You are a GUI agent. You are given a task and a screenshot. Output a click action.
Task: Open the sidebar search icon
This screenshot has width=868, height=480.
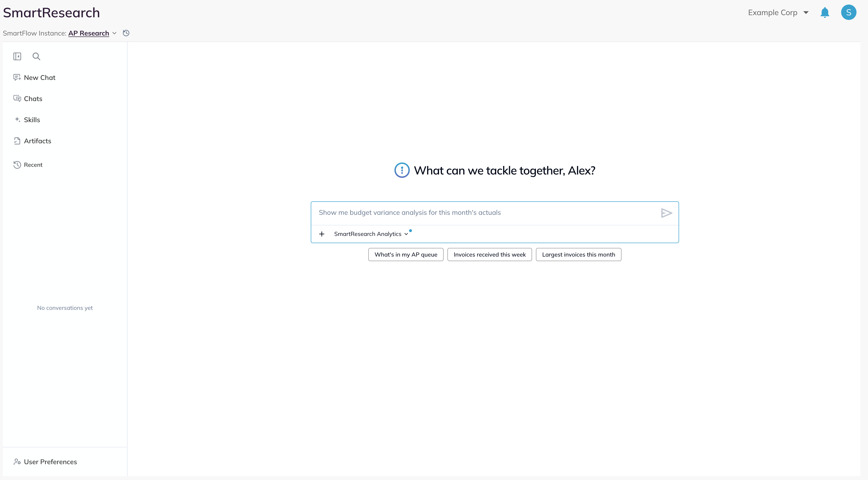click(x=36, y=56)
